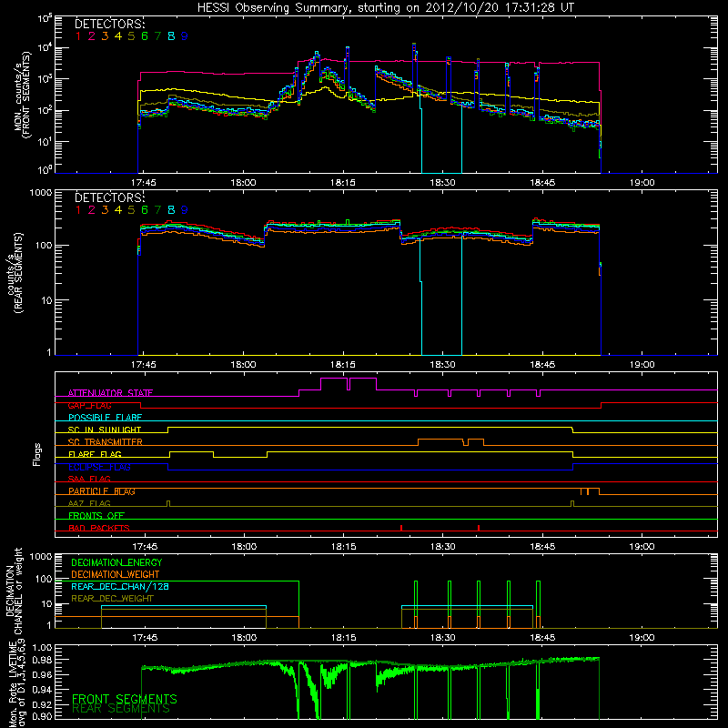Click the BAD_PACKETS flag label
728x728 pixels.
click(x=99, y=528)
